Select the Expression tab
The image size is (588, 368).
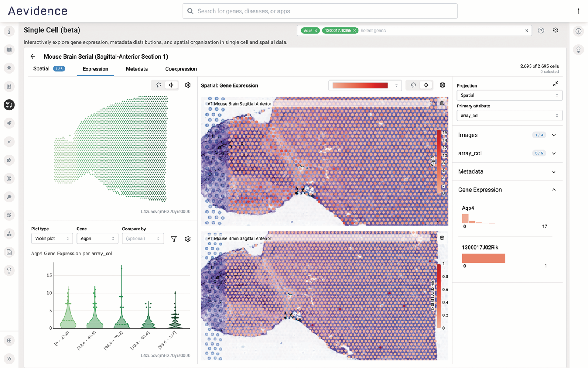click(x=96, y=69)
